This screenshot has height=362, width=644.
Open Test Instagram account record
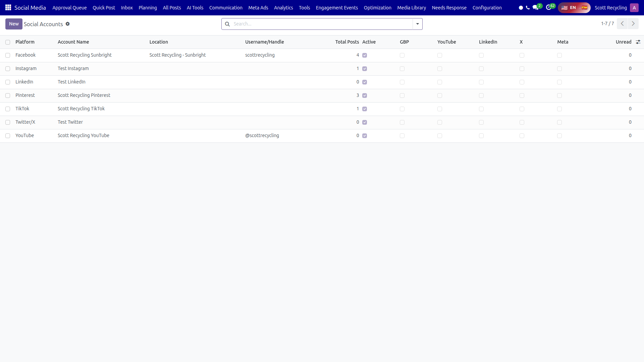[73, 68]
